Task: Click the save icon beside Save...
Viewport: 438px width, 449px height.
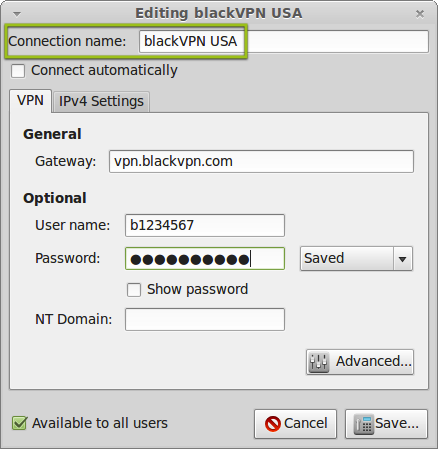Action: pyautogui.click(x=363, y=424)
